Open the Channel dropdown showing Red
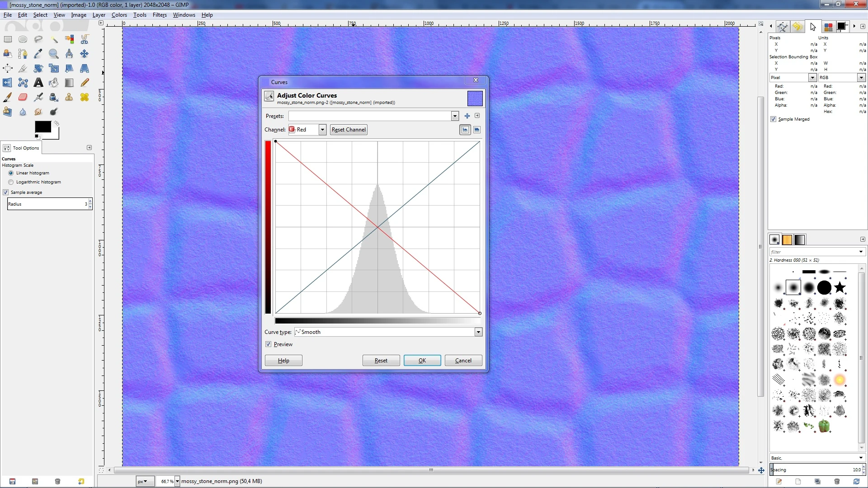 (322, 130)
